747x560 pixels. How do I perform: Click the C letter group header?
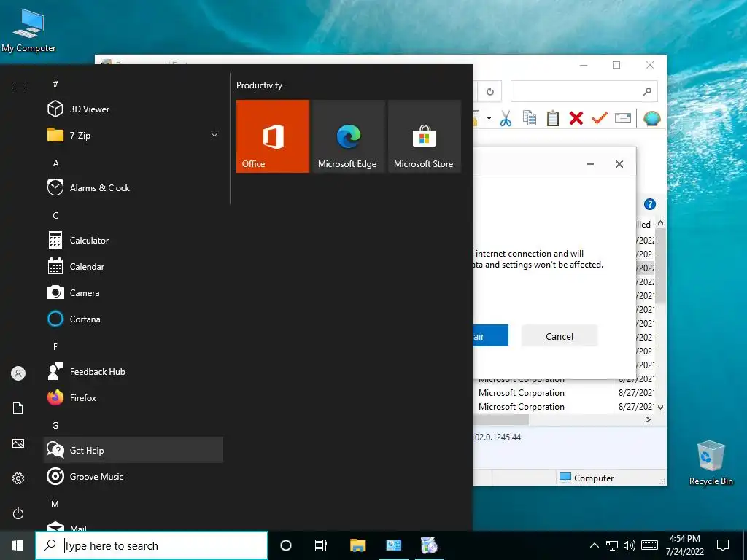coord(55,215)
